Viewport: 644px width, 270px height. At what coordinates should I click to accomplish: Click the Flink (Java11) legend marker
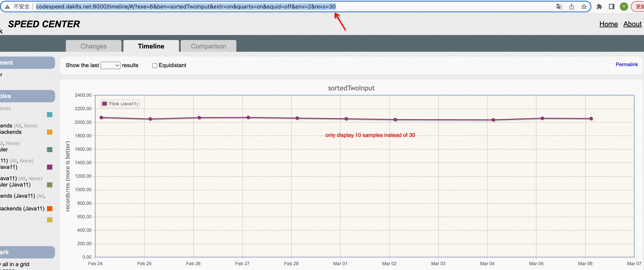pyautogui.click(x=105, y=104)
